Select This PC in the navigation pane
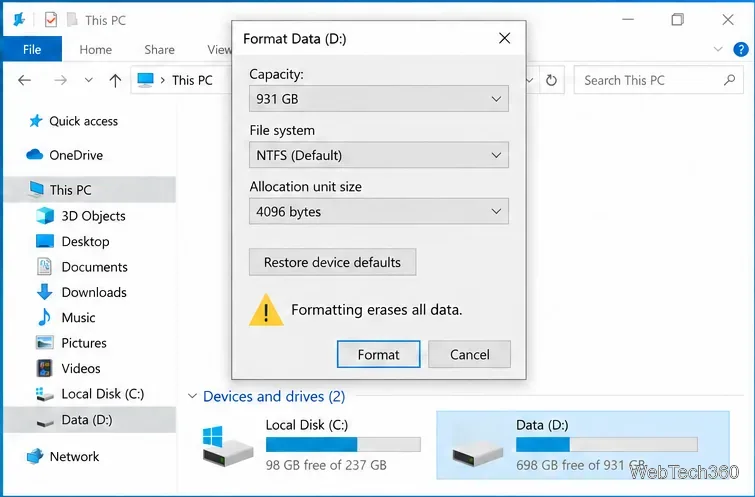The image size is (755, 497). tap(90, 189)
